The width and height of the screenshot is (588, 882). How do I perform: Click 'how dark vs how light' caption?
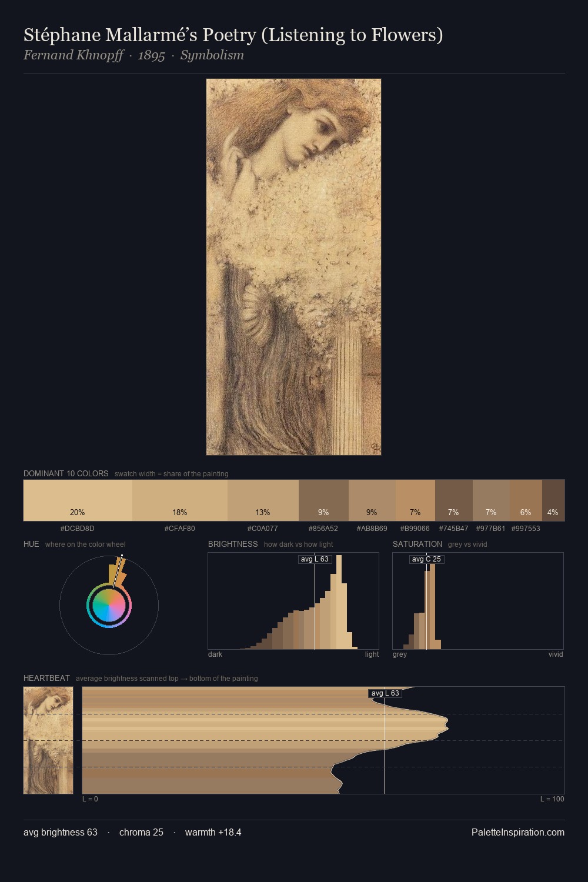[299, 544]
